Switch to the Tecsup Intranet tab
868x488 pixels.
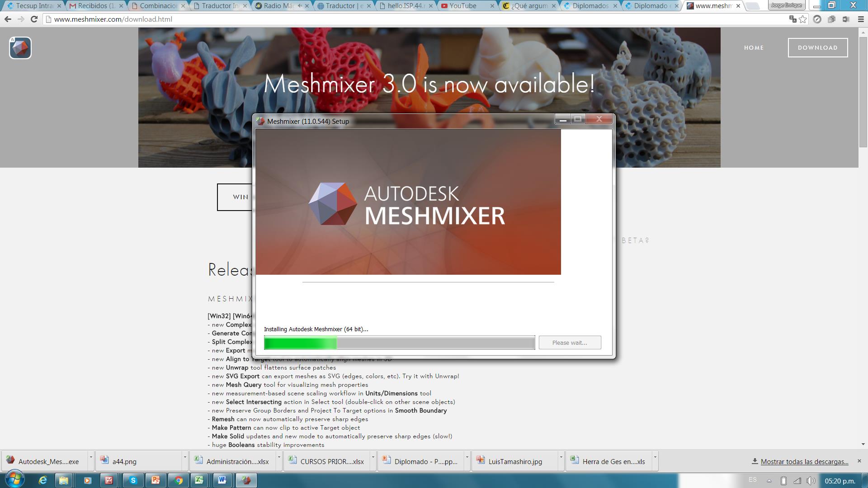coord(34,6)
